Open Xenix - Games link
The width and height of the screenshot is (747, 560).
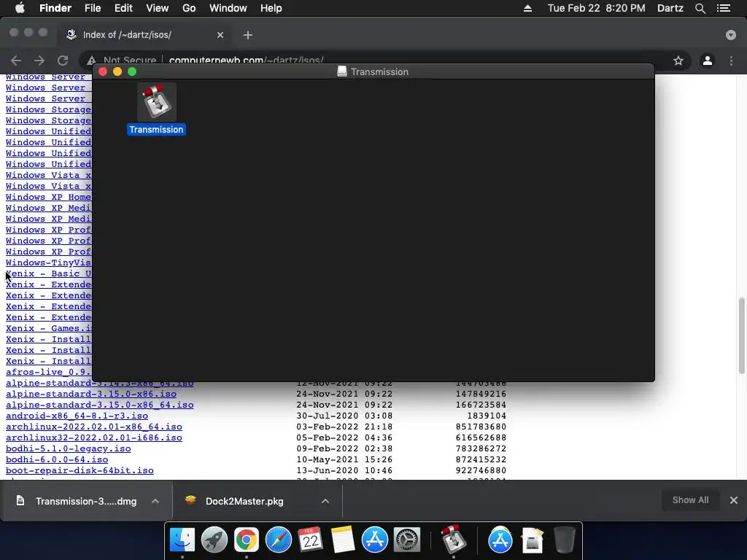49,329
